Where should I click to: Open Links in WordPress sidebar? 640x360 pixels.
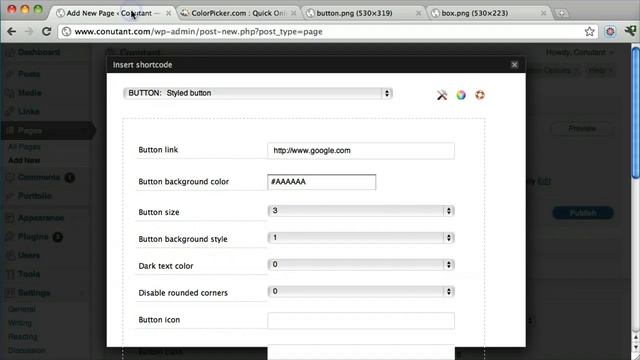pyautogui.click(x=29, y=111)
